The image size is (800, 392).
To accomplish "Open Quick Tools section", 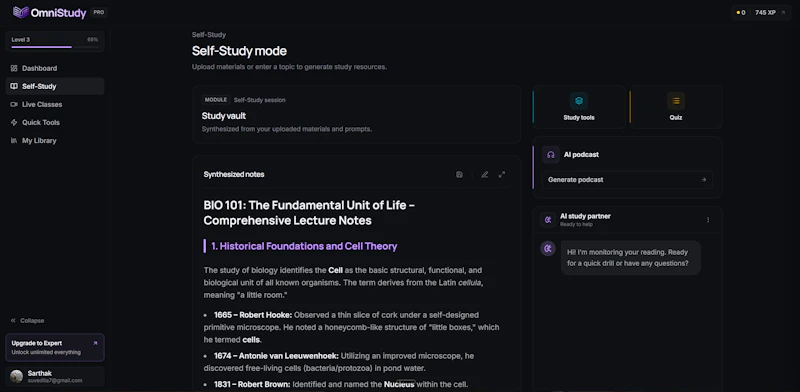I will (55, 122).
